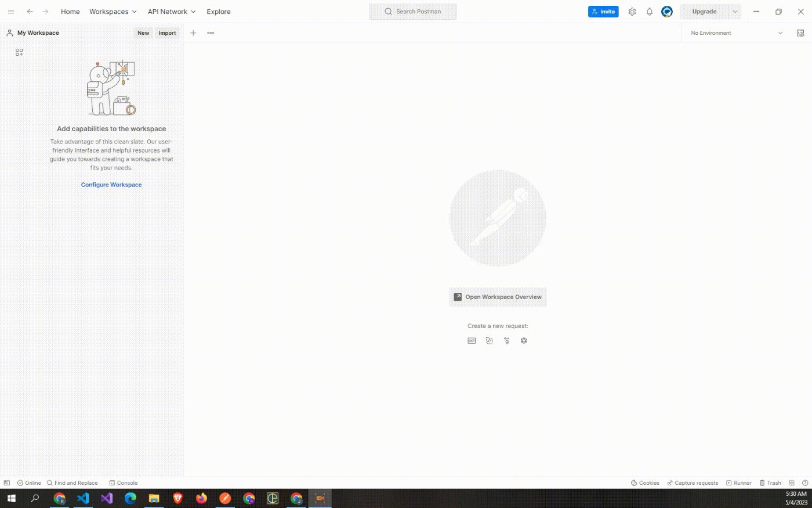
Task: Click the user avatar icon
Action: 667,12
